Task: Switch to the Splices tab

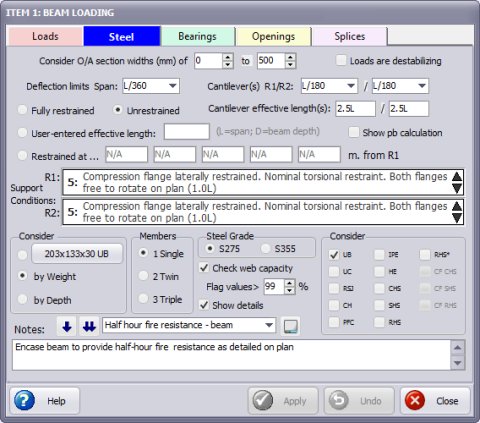Action: [350, 36]
